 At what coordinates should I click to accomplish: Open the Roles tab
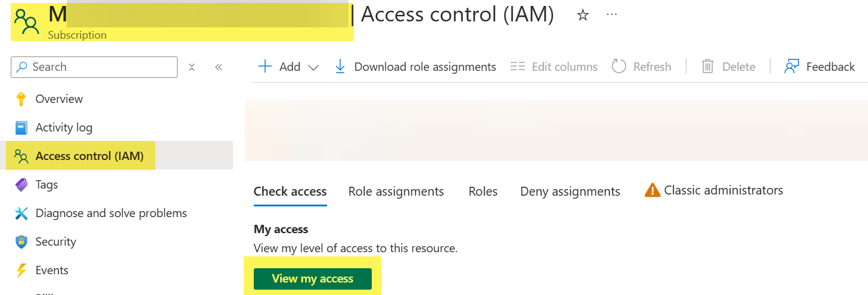point(483,192)
